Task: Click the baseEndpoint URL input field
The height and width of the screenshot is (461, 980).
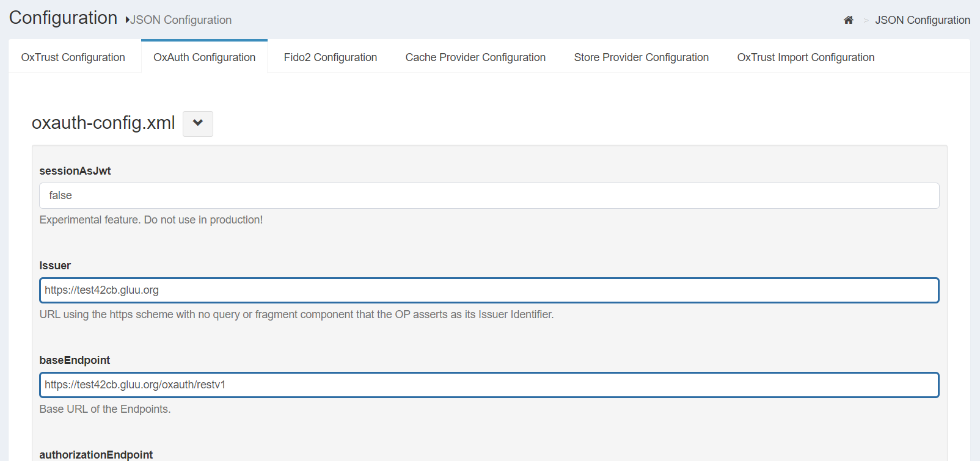Action: [x=489, y=385]
